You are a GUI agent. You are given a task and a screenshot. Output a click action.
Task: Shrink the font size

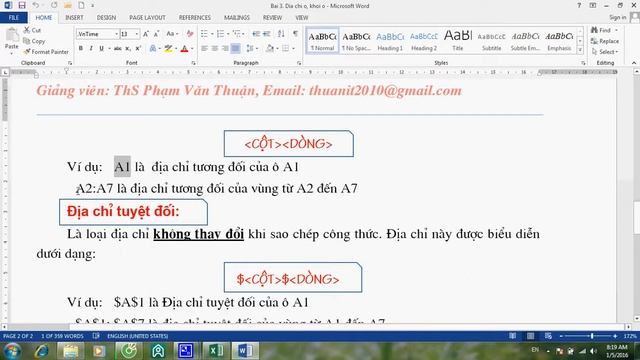156,34
